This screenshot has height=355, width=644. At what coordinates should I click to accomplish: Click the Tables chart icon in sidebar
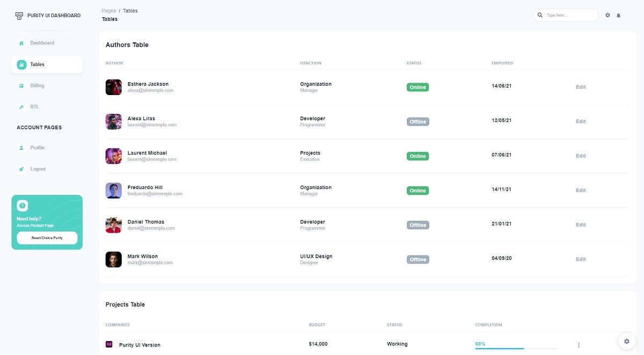[21, 64]
